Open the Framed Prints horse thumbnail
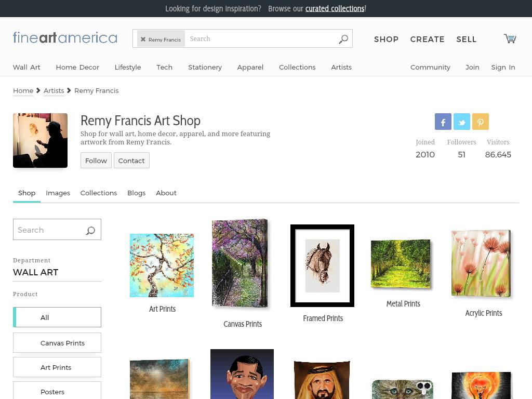 click(322, 265)
